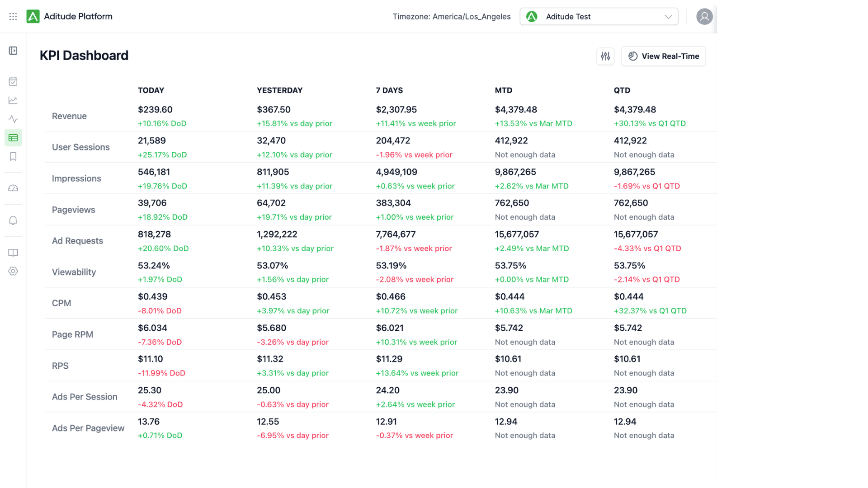Image resolution: width=868 pixels, height=488 pixels.
Task: Open the calendar checklist sidebar icon
Action: point(13,81)
